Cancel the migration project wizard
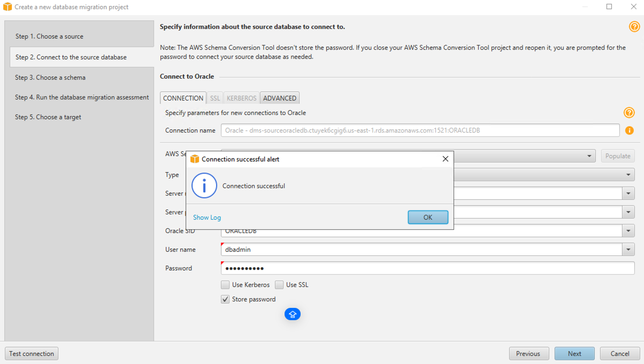644x364 pixels. tap(620, 354)
